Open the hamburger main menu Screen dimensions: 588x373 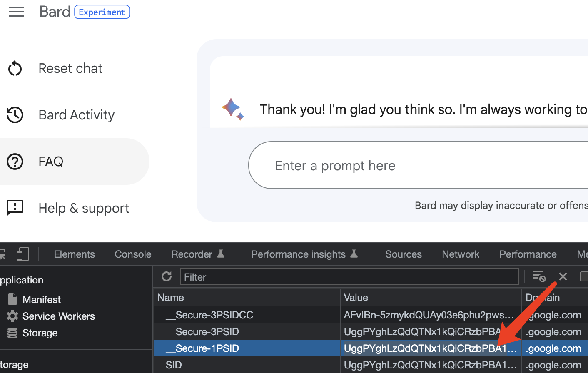tap(17, 12)
